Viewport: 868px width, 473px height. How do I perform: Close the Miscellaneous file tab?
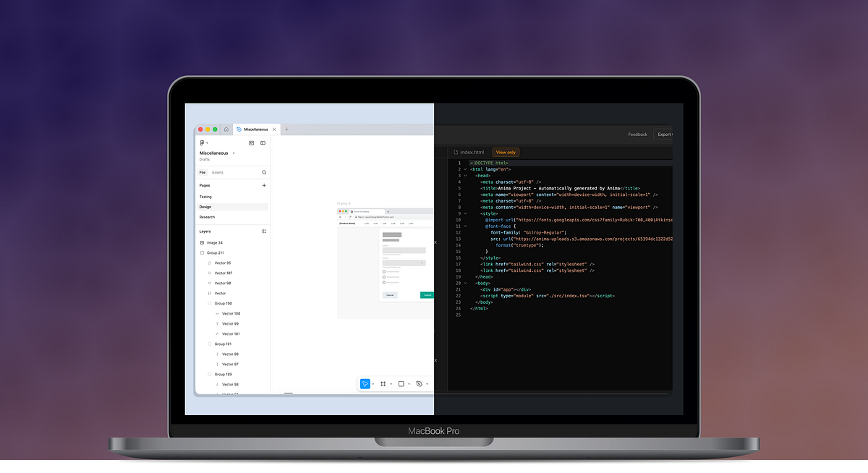pyautogui.click(x=274, y=129)
